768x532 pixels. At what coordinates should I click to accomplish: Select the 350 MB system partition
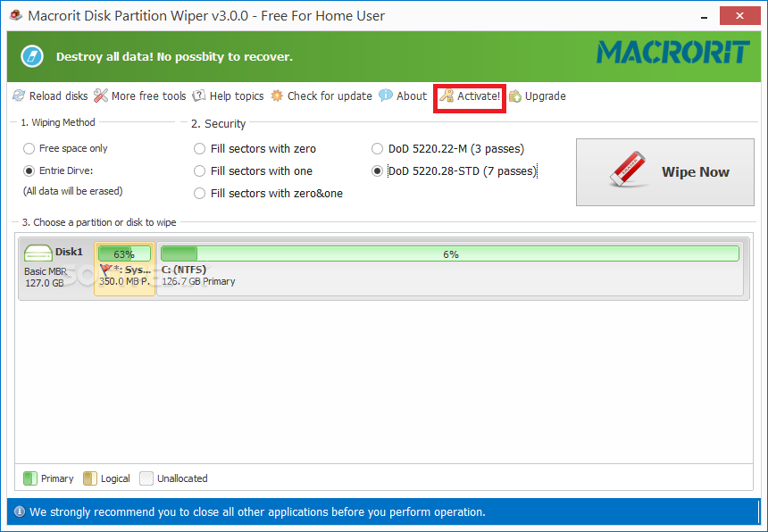124,268
